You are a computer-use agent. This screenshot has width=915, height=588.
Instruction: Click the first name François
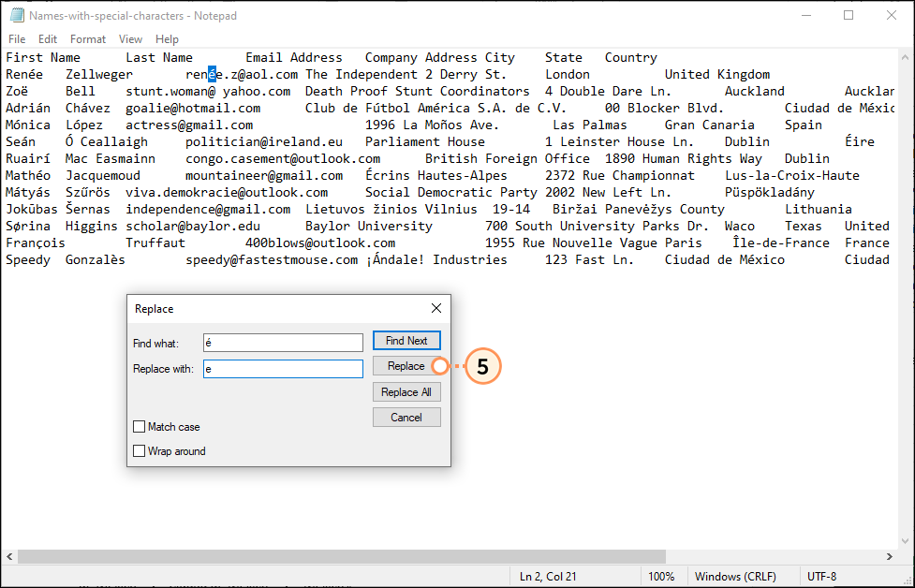[36, 243]
